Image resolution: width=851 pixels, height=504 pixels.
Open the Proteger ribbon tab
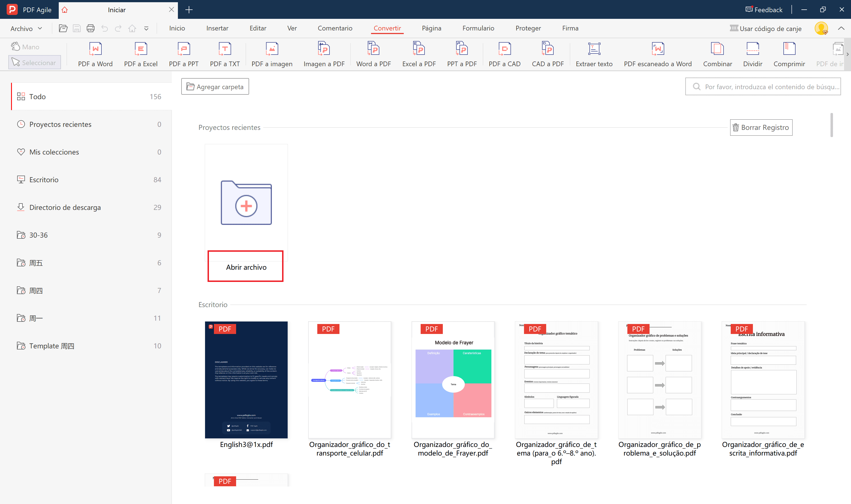[x=528, y=28]
